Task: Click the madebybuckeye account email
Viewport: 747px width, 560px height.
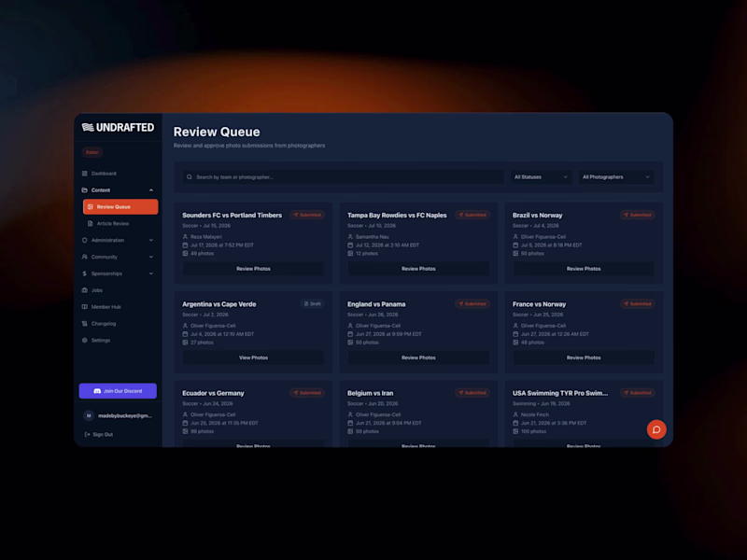Action: (125, 415)
